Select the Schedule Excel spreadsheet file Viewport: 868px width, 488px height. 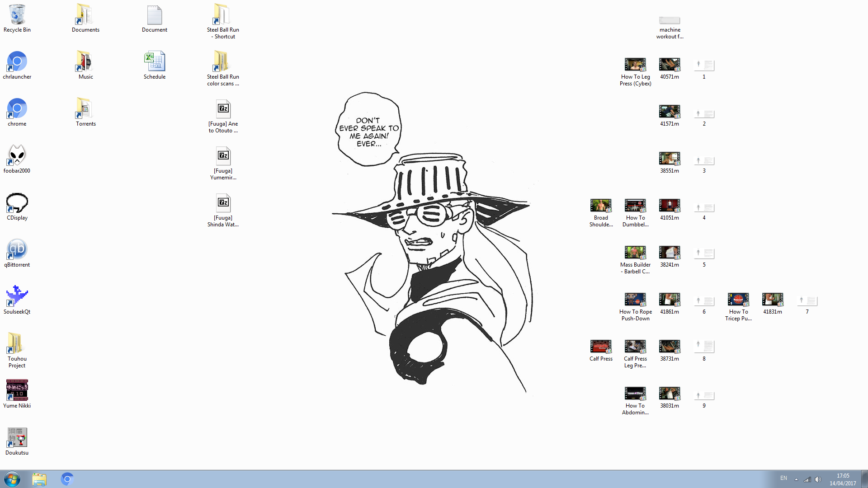(155, 62)
